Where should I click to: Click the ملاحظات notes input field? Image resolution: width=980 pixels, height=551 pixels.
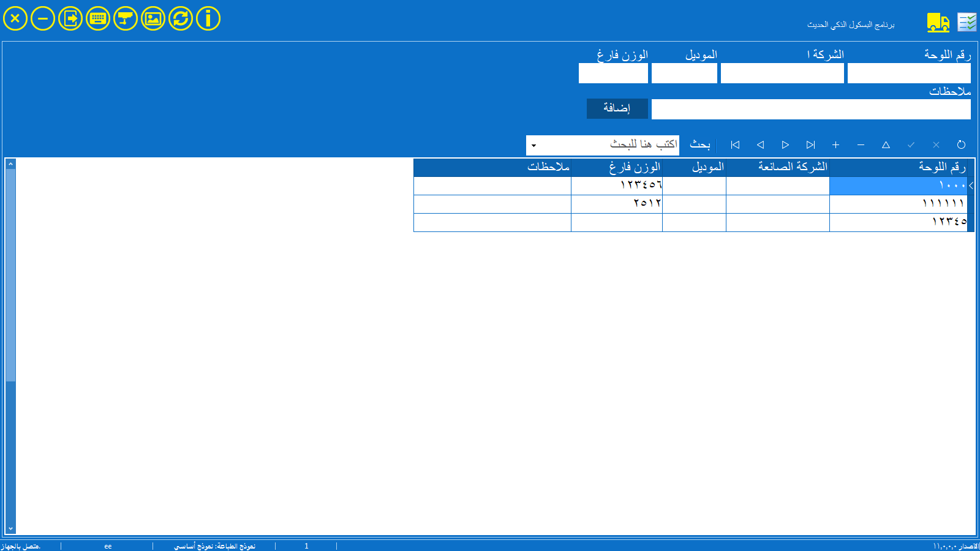pos(810,110)
